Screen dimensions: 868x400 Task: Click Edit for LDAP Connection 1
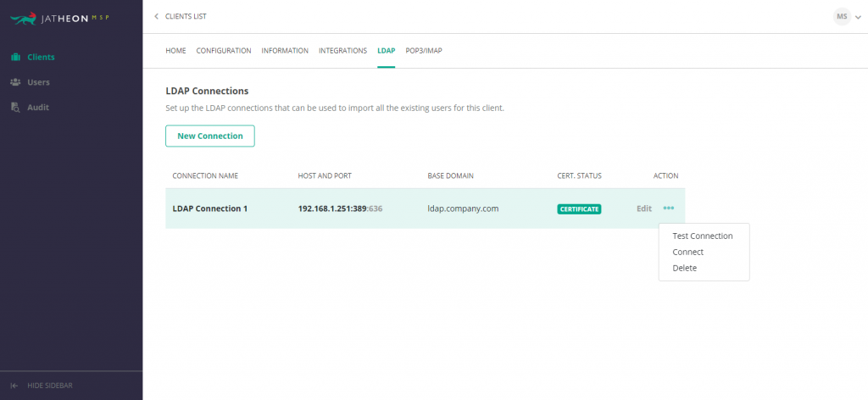644,208
